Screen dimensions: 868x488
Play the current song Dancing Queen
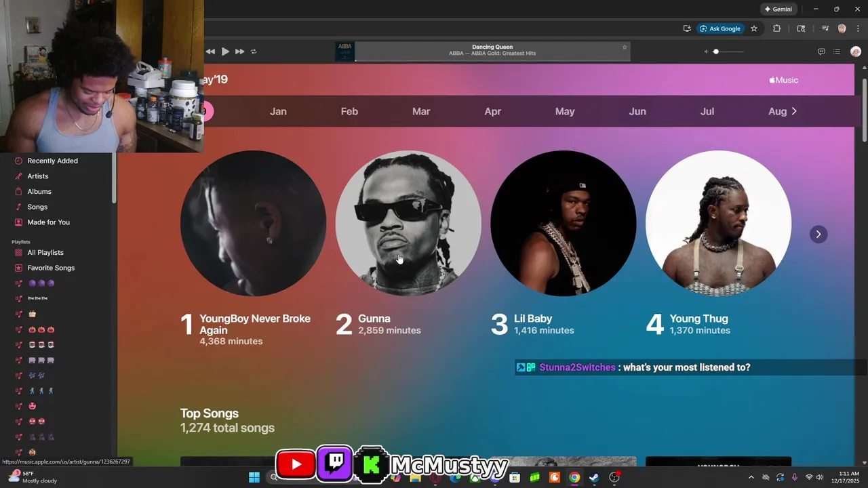(225, 52)
